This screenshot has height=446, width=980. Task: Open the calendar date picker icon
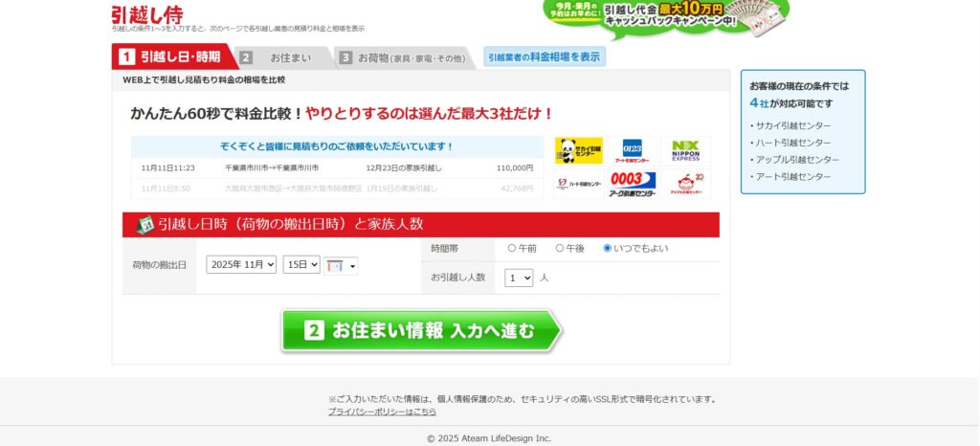pyautogui.click(x=341, y=265)
